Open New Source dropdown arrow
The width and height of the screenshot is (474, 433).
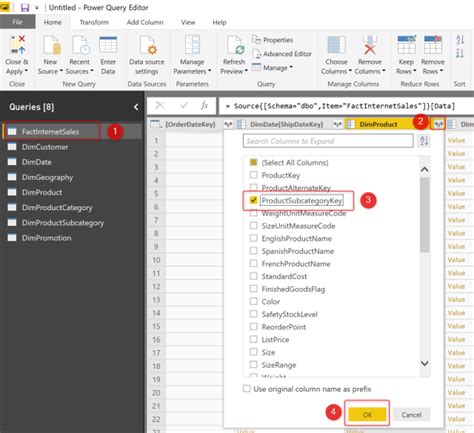[x=61, y=71]
